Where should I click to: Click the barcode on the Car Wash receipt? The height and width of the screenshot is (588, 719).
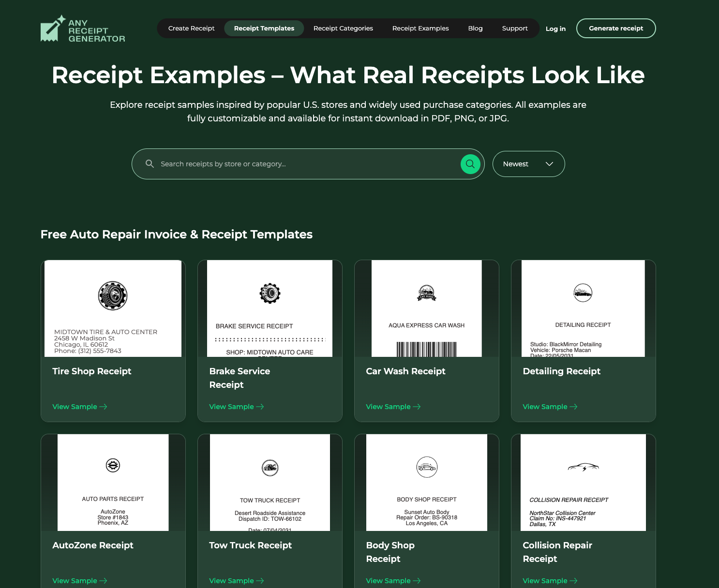pos(427,349)
